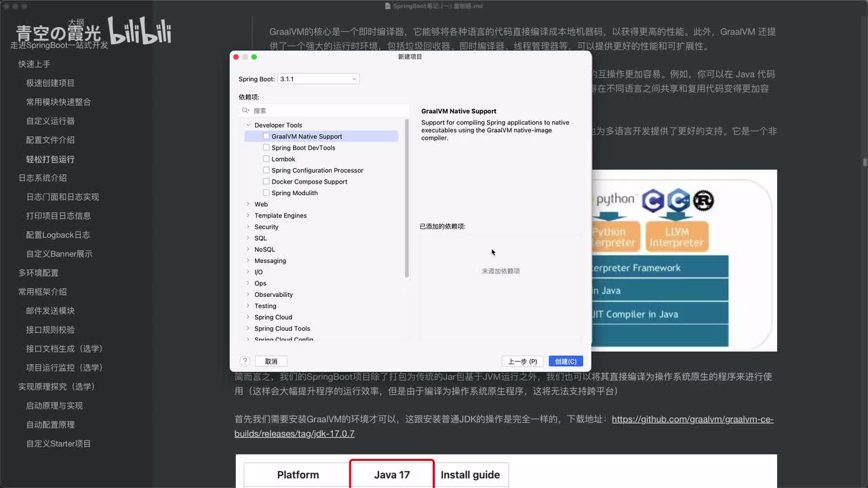Expand the Security category

tap(248, 227)
